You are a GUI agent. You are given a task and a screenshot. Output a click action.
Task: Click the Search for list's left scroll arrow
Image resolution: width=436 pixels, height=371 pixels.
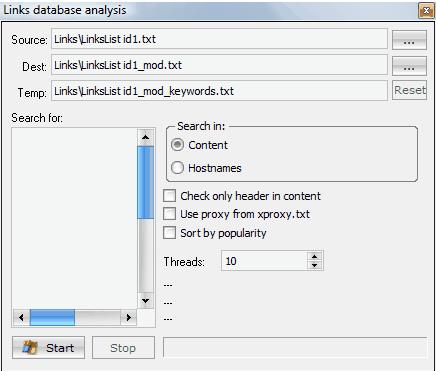point(21,317)
